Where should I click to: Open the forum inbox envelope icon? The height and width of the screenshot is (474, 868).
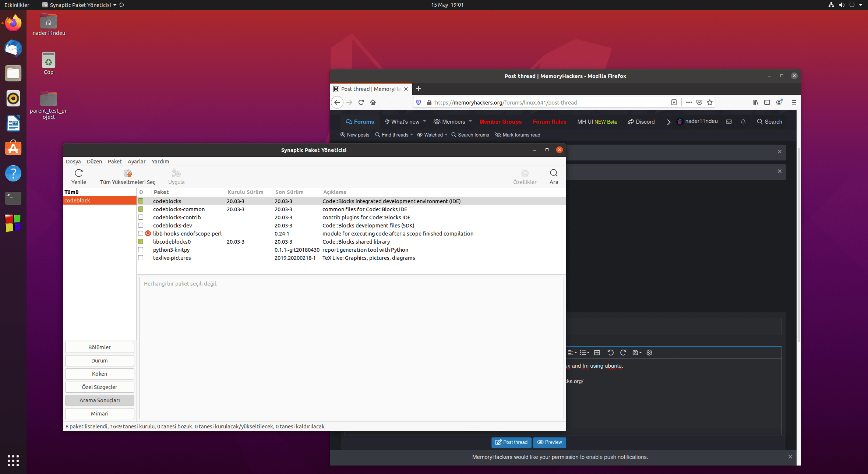click(x=729, y=121)
